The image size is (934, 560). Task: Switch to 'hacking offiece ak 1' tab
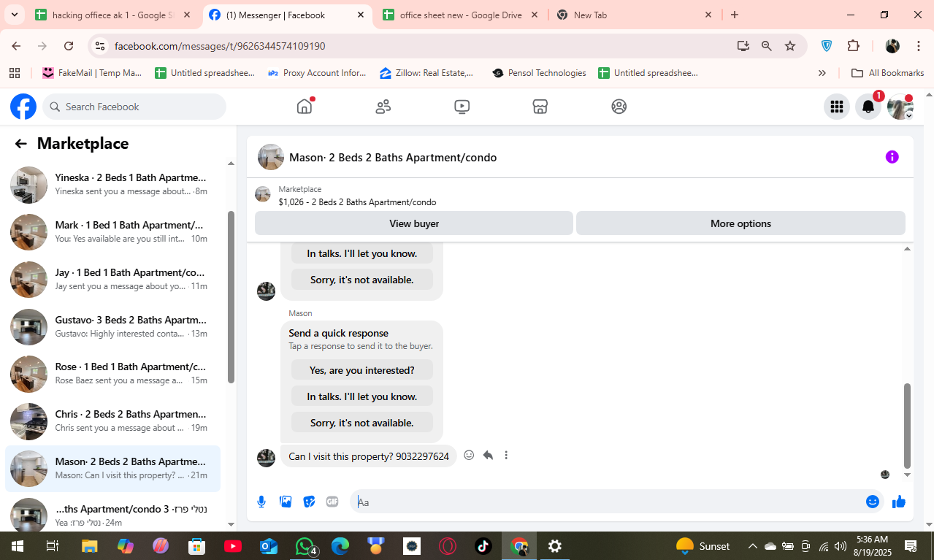(113, 15)
